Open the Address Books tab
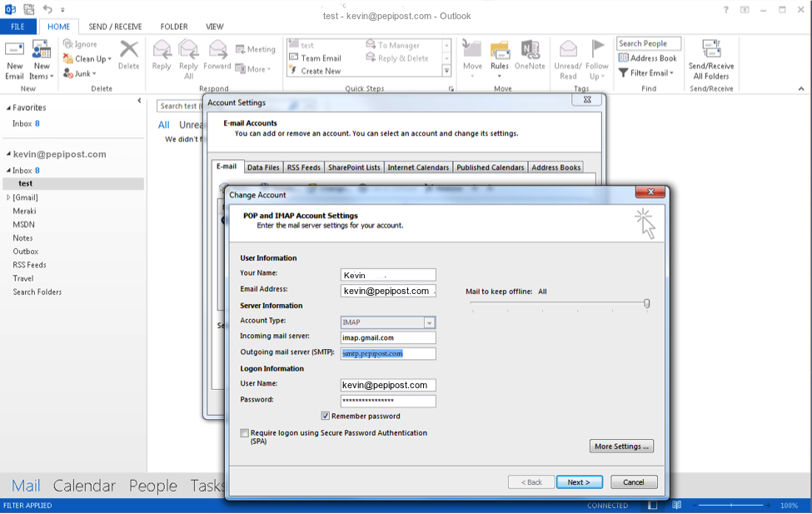812x514 pixels. click(x=555, y=167)
